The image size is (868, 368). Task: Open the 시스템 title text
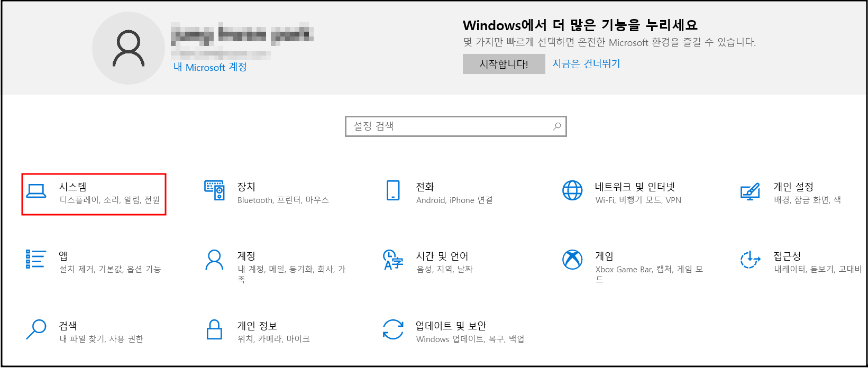click(x=72, y=187)
